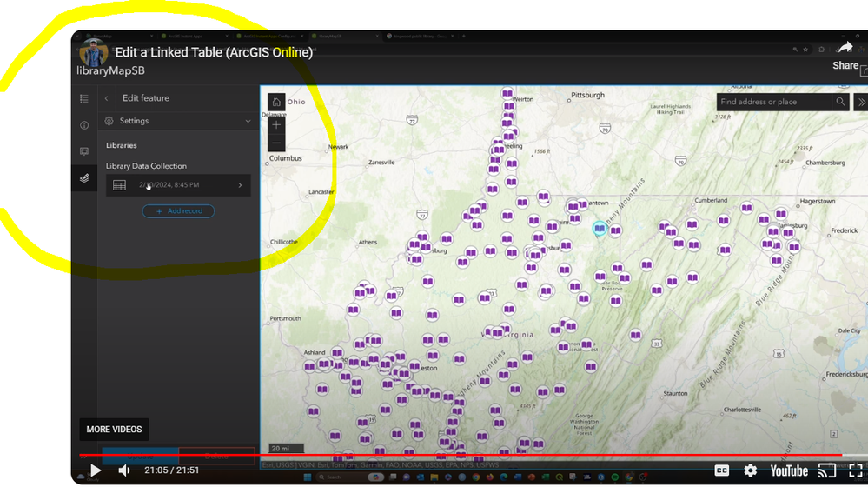Seek on the red video progress bar

pyautogui.click(x=461, y=455)
